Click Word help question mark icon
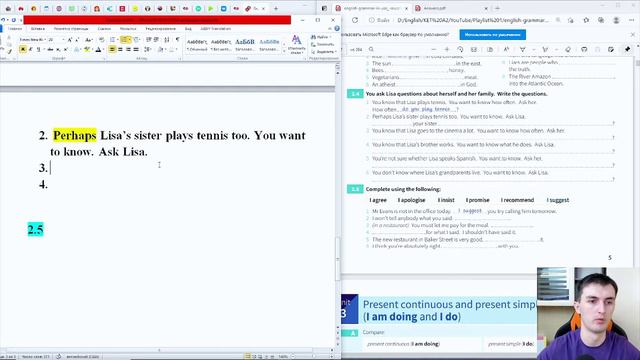This screenshot has height=360, width=640. click(x=337, y=29)
